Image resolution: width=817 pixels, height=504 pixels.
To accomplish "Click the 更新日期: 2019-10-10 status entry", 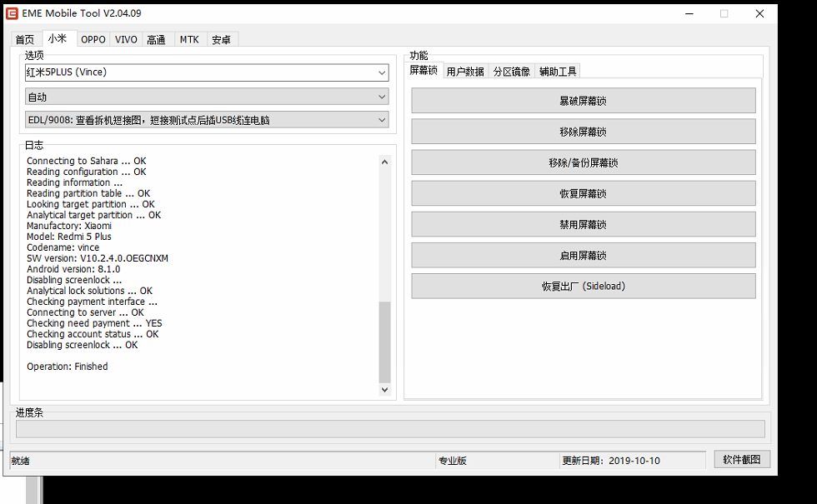I will tap(611, 461).
